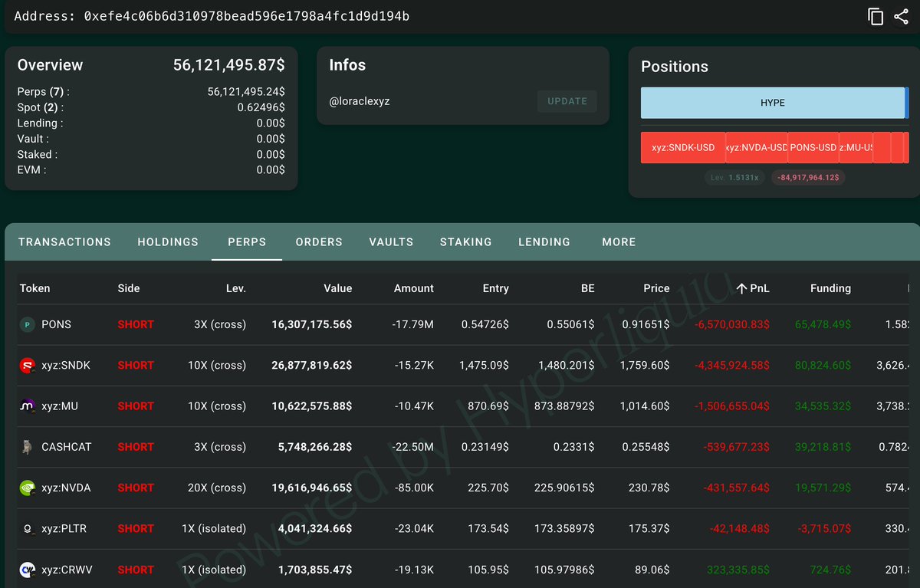Sort by the Funding column header

830,288
